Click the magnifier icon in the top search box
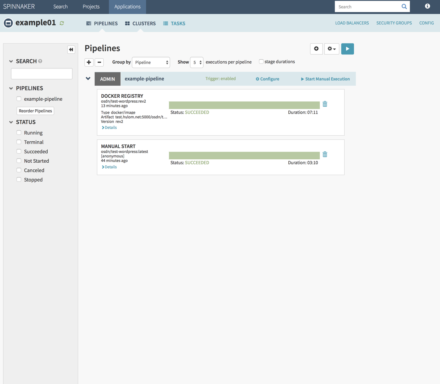Image resolution: width=440 pixels, height=384 pixels. (x=404, y=6)
